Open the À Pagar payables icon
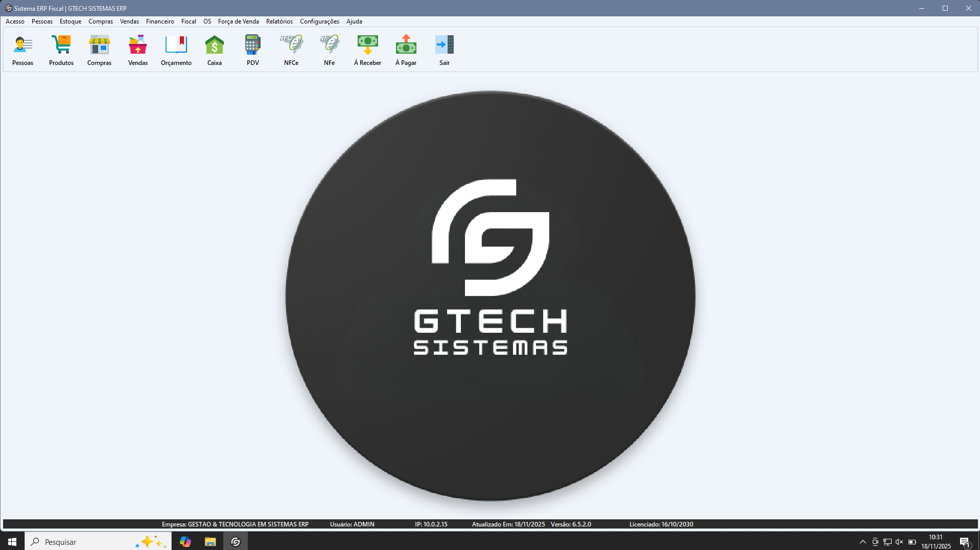 coord(406,45)
